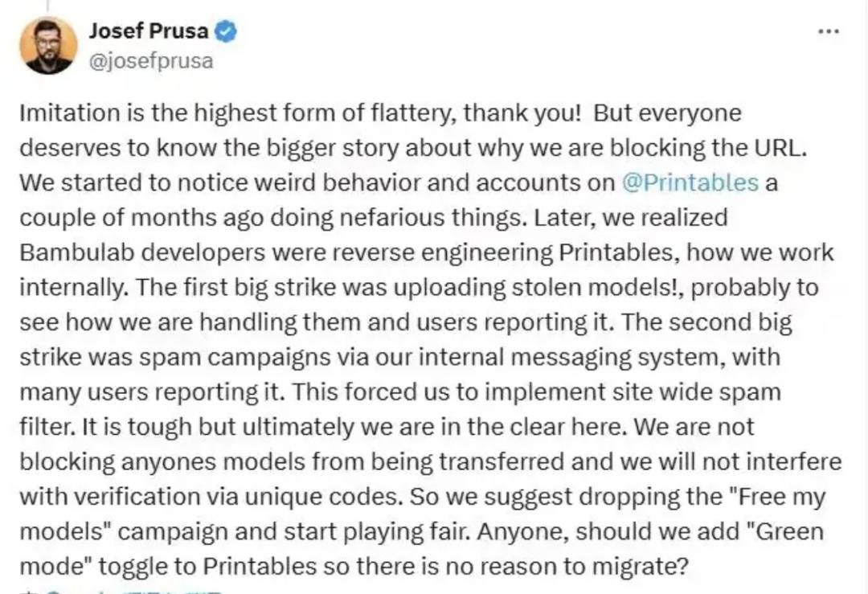
Task: Open Josef Prusa's profile picture
Action: click(48, 45)
